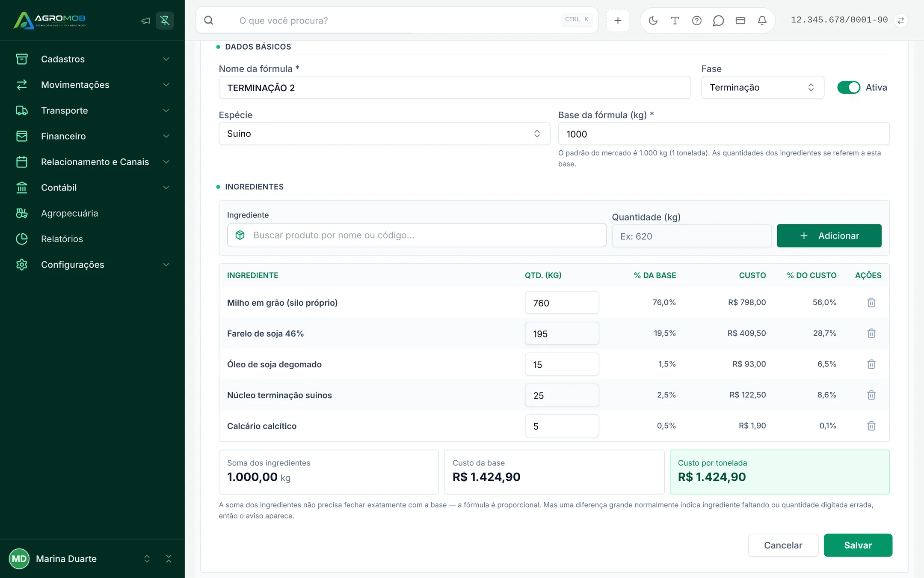Click the Base da fórmula field
Viewport: 924px width, 578px height.
[723, 134]
